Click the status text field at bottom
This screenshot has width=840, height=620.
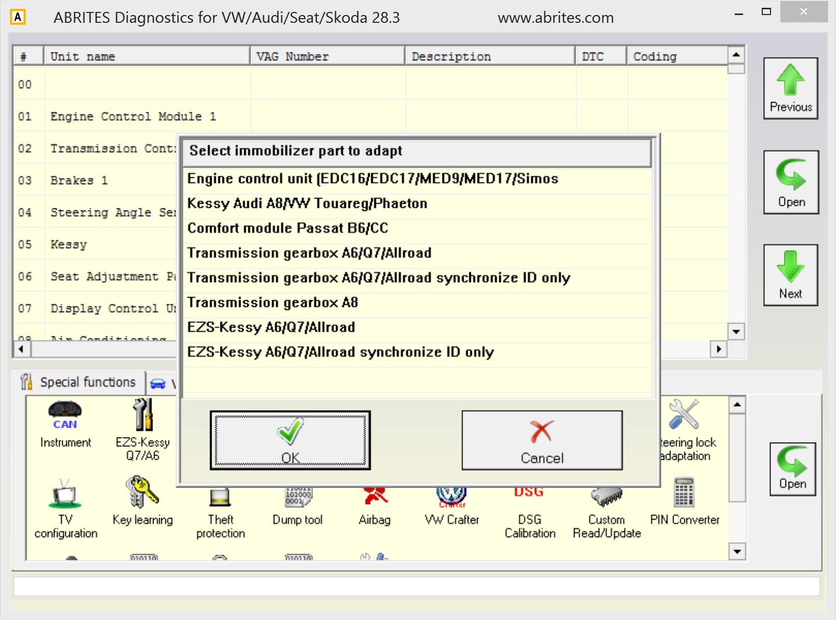[x=417, y=586]
